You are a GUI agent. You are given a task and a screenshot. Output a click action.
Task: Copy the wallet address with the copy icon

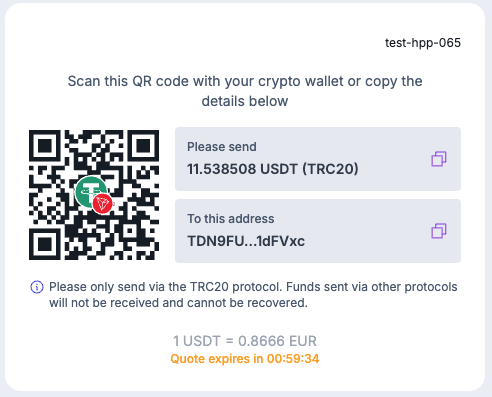[x=439, y=231]
